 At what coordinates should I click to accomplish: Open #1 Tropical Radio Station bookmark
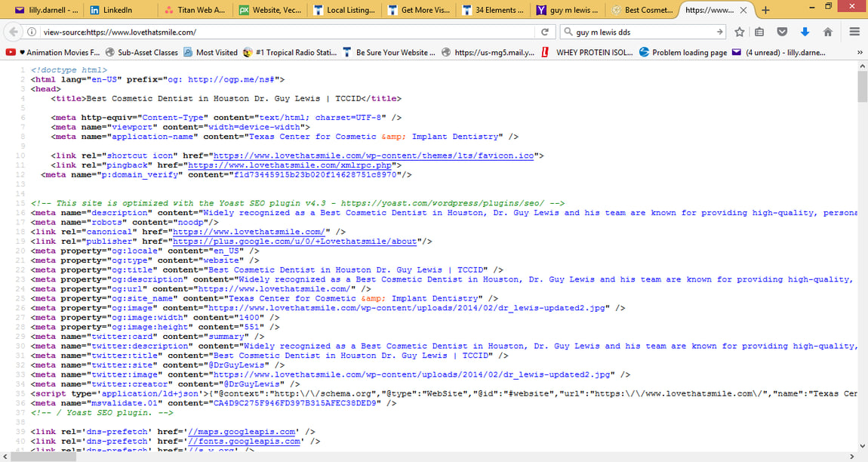(290, 53)
